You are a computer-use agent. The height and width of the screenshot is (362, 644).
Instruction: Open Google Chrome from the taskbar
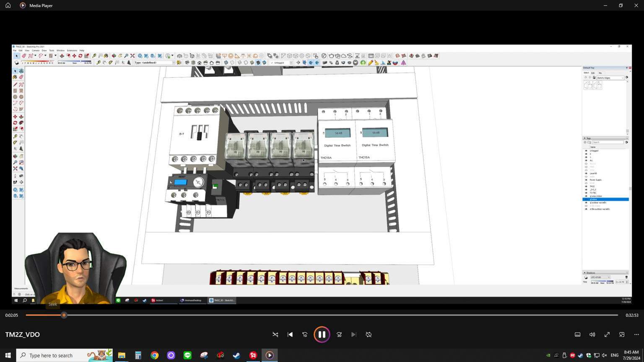[155, 355]
